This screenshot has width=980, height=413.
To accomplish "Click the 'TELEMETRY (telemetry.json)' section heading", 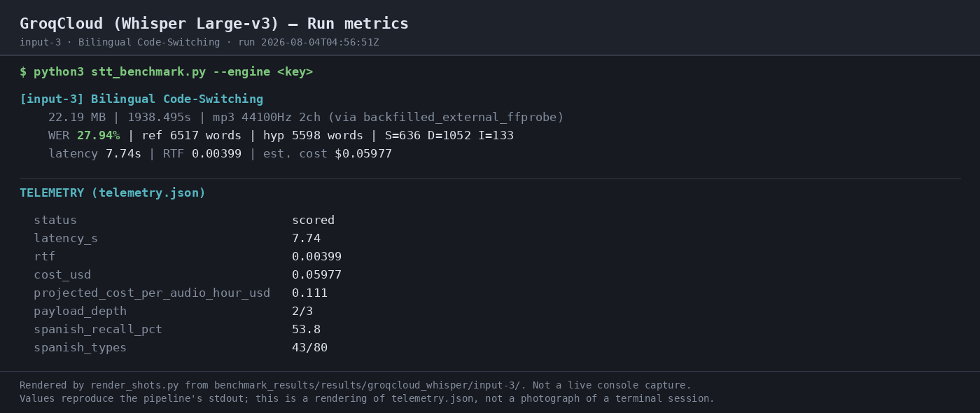I will pos(113,193).
